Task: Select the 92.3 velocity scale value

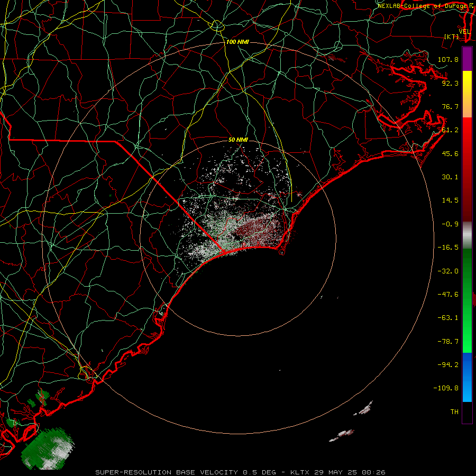Action: tap(450, 83)
